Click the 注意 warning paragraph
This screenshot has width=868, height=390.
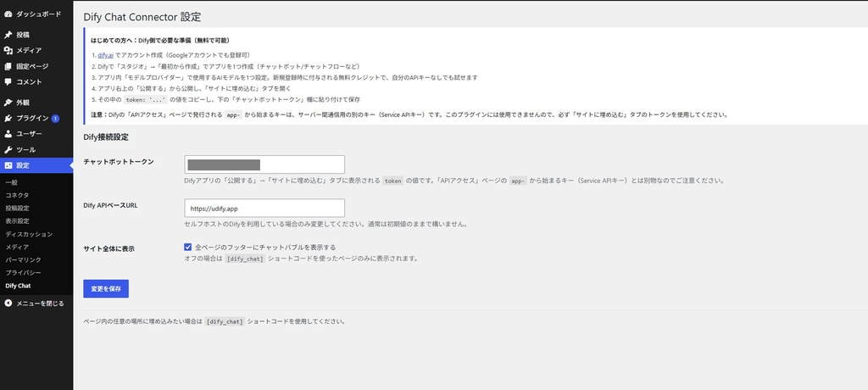pos(409,115)
